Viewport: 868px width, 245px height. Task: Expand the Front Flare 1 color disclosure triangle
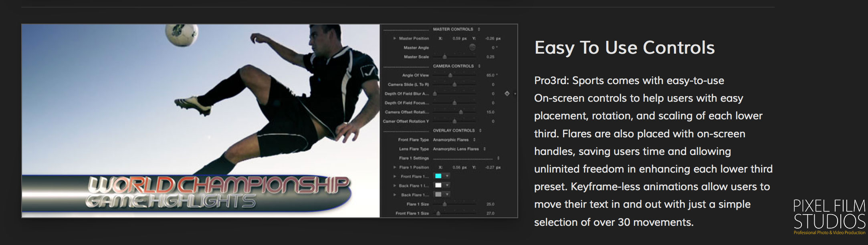[395, 177]
